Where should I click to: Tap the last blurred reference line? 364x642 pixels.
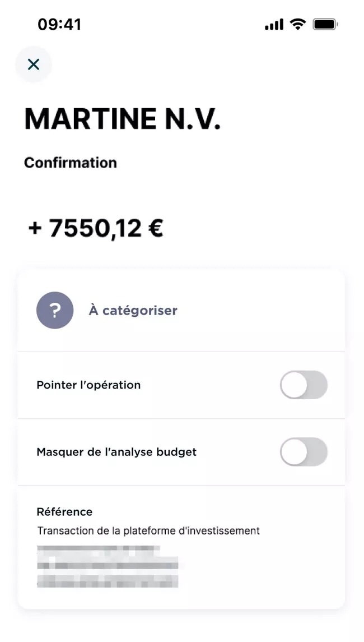tap(108, 580)
